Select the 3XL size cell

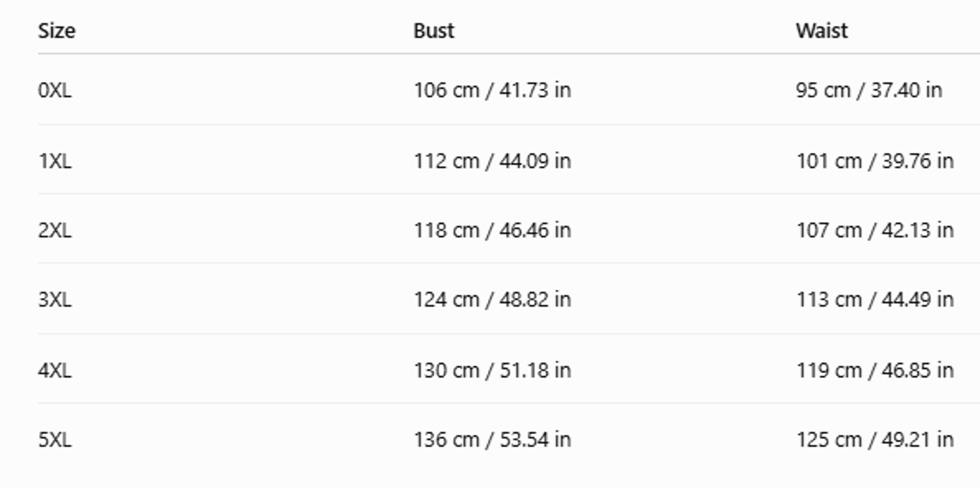[55, 300]
